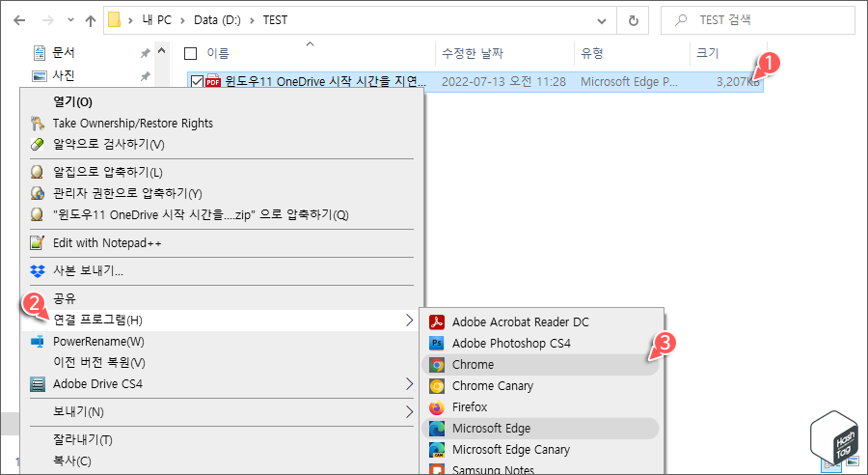The image size is (868, 475).
Task: Expand address bar history dropdown
Action: (602, 21)
